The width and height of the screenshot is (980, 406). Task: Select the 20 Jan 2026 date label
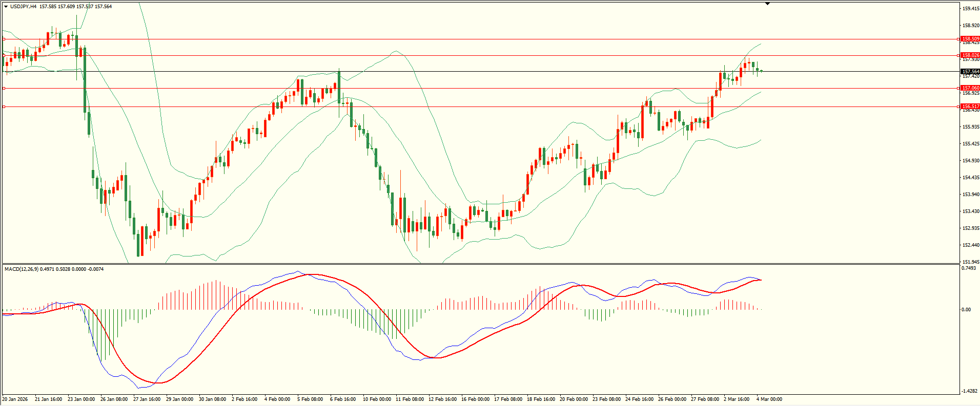pyautogui.click(x=15, y=399)
